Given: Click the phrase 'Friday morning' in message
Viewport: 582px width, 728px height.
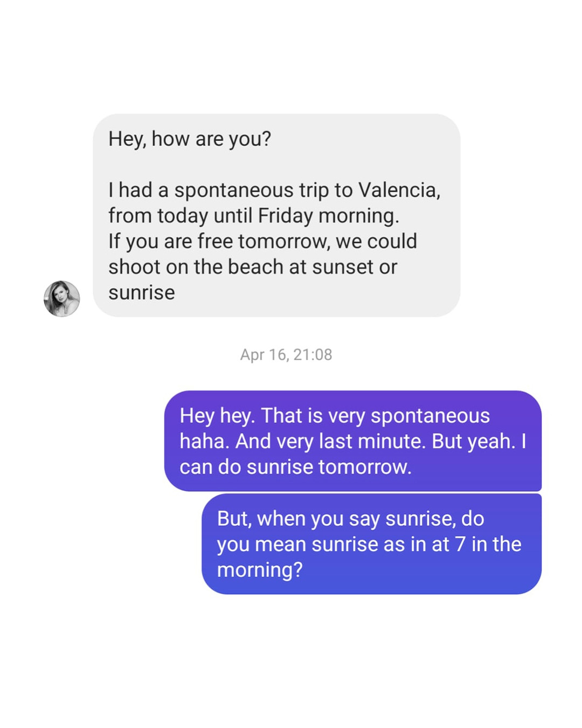Looking at the screenshot, I should pos(329,216).
